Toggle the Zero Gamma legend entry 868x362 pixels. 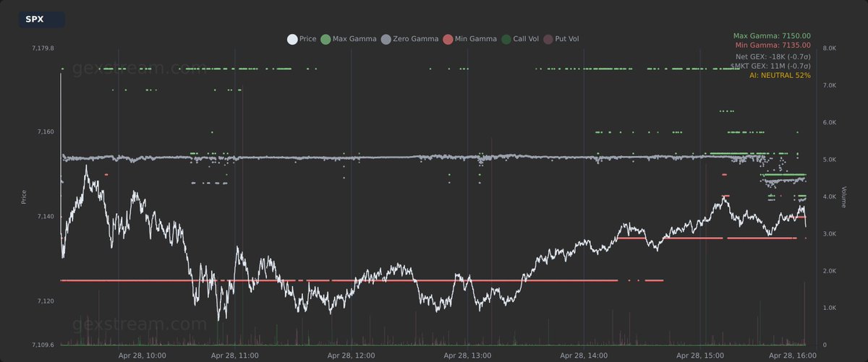[409, 39]
